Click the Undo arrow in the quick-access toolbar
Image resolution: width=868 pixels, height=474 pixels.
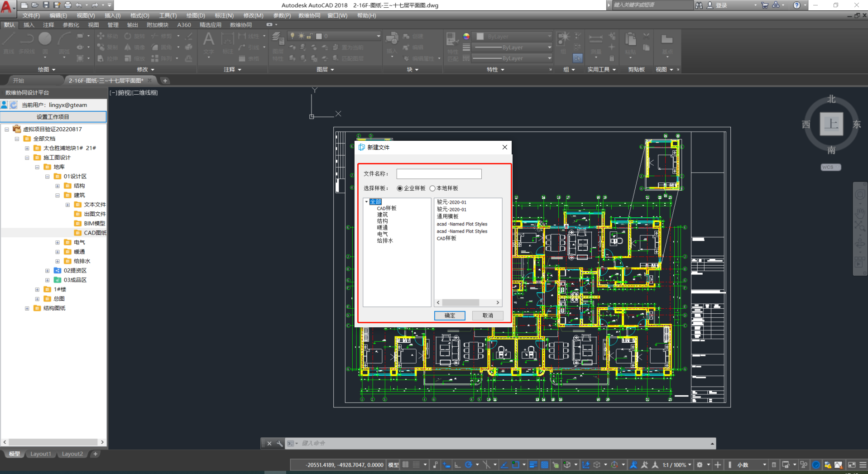79,5
